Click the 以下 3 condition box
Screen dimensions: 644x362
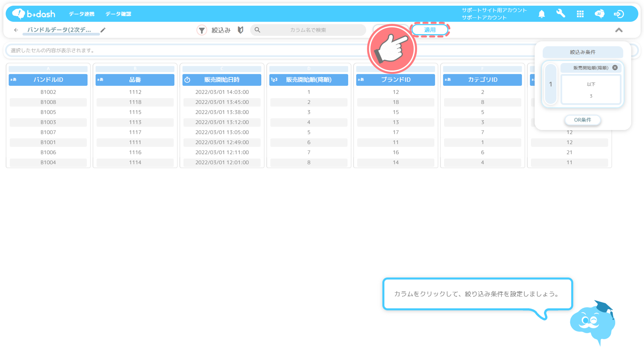(x=591, y=90)
